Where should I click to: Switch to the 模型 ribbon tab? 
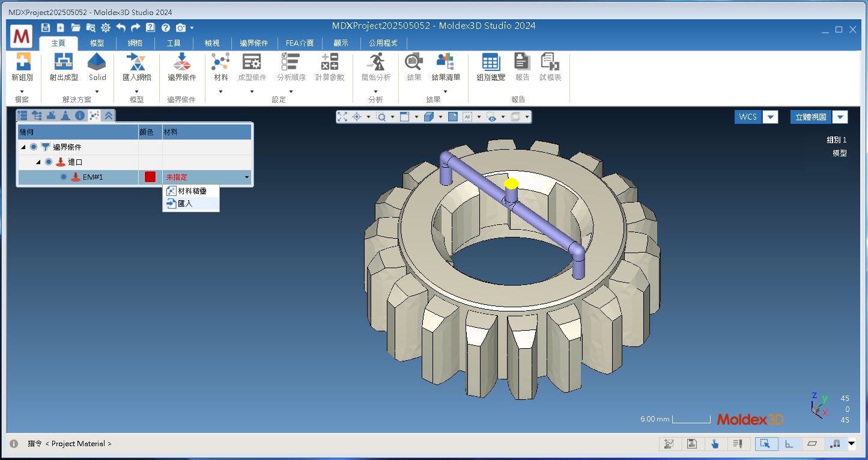click(x=97, y=43)
